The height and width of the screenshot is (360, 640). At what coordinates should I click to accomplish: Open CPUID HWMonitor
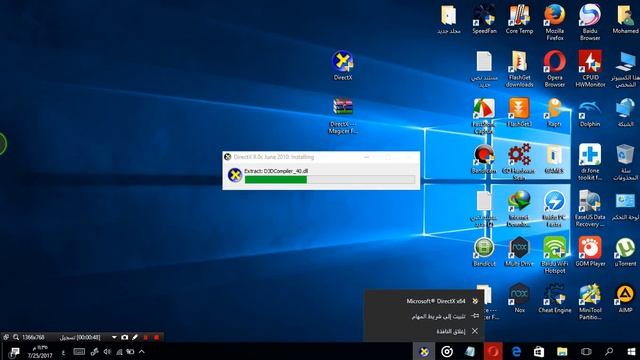590,69
